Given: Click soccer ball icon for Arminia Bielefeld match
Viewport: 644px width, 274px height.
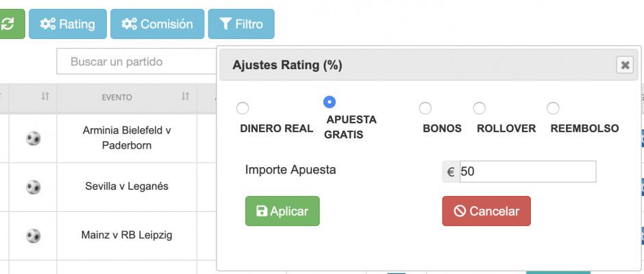Looking at the screenshot, I should coord(34,138).
